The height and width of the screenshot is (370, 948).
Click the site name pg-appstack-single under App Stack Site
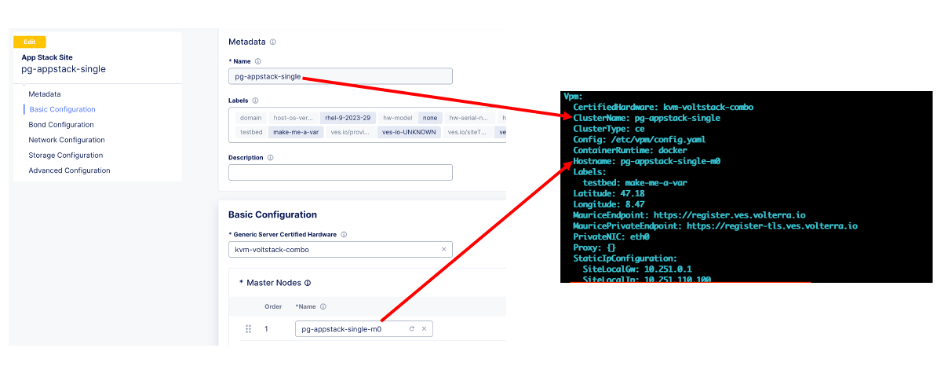pos(63,69)
